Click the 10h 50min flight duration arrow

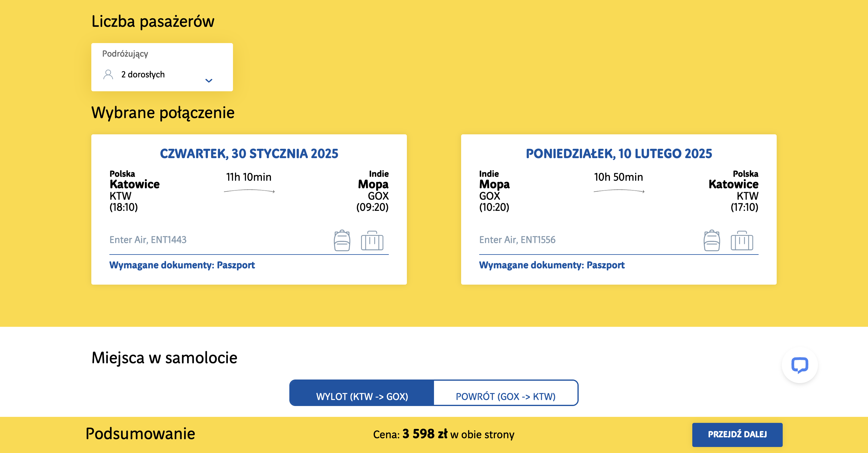coord(619,191)
